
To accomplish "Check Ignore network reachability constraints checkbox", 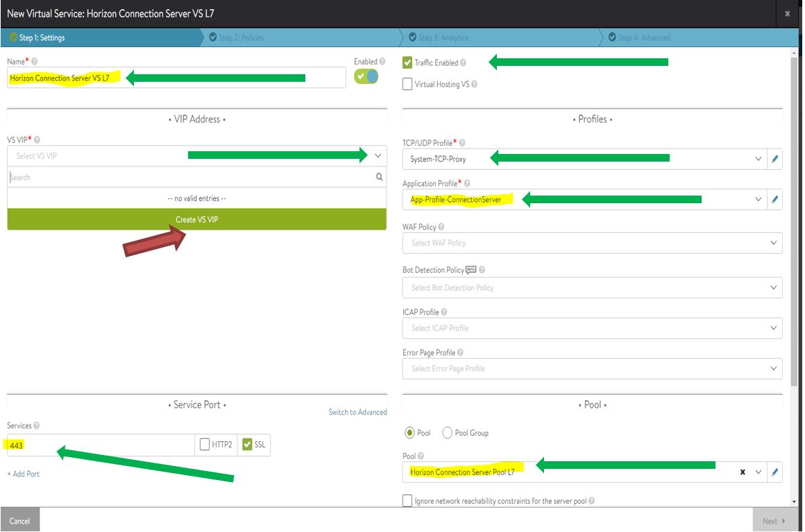I will coord(407,501).
